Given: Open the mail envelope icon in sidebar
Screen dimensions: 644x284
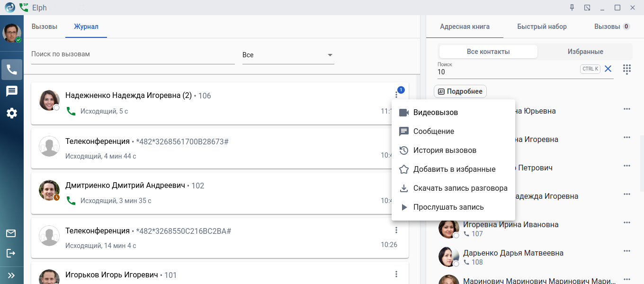Looking at the screenshot, I should coord(11,233).
